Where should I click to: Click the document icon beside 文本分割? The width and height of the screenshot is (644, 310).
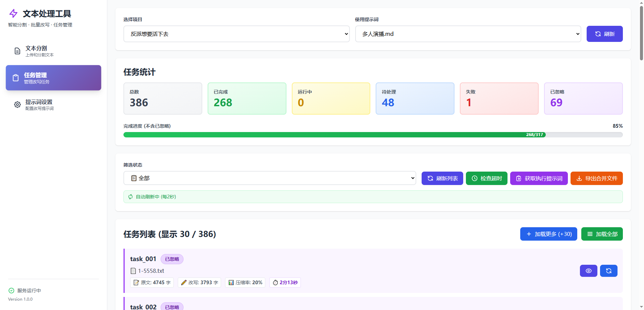(17, 51)
